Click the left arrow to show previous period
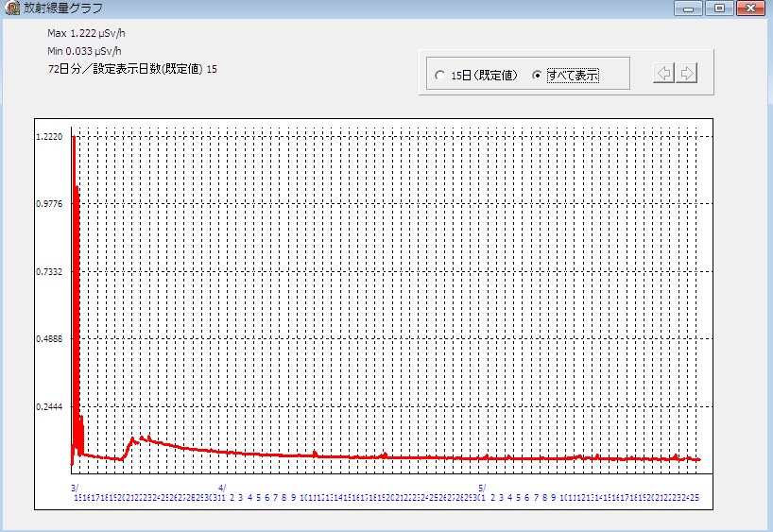The height and width of the screenshot is (532, 773). click(663, 73)
